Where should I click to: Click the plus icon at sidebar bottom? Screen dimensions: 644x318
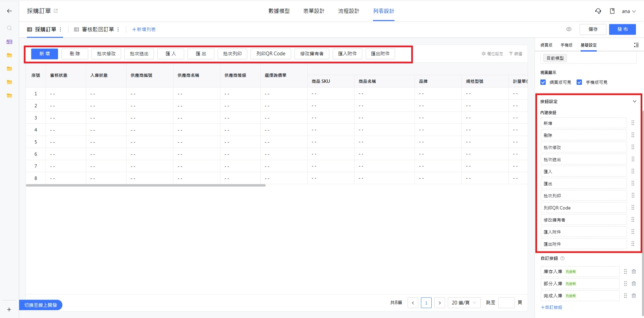(9, 310)
